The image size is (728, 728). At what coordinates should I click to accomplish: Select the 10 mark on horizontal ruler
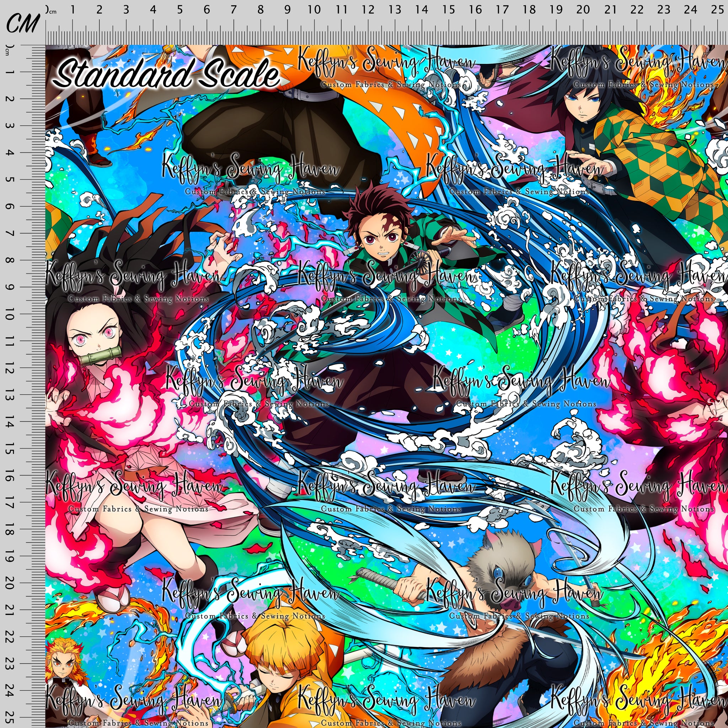coord(314,10)
